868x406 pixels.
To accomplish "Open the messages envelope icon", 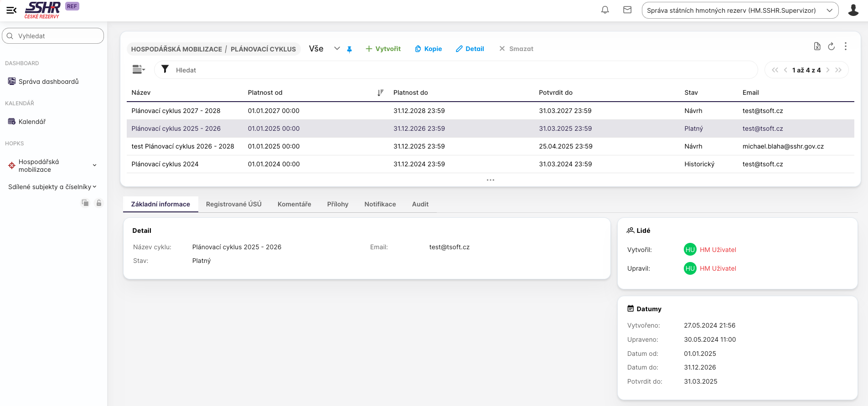I will pos(627,10).
